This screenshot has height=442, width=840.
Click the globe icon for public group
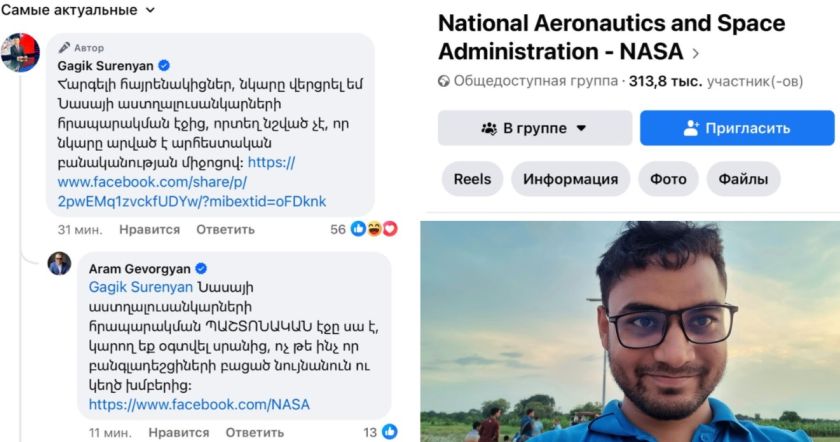coord(444,81)
